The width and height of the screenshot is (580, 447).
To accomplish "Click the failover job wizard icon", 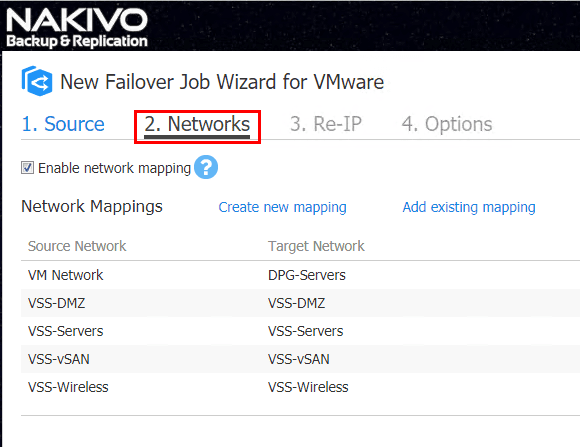I will pyautogui.click(x=37, y=81).
